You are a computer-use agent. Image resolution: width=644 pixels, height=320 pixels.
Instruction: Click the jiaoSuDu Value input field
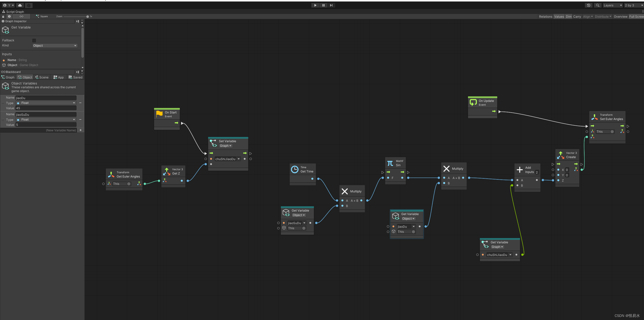[x=46, y=125]
